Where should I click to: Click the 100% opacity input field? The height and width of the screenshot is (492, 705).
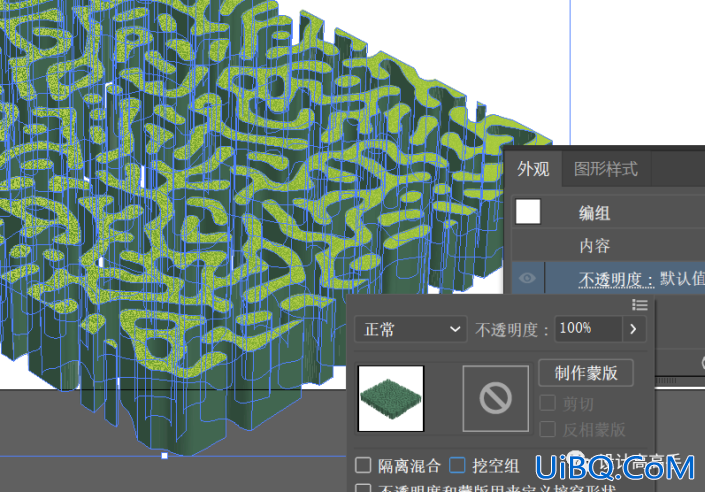pyautogui.click(x=589, y=329)
